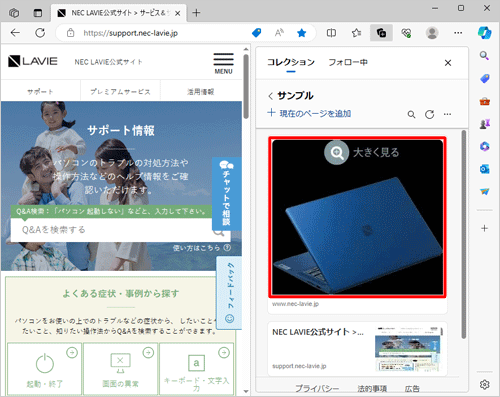Image resolution: width=500 pixels, height=397 pixels.
Task: Reload the page with refresh icon
Action: 40,33
